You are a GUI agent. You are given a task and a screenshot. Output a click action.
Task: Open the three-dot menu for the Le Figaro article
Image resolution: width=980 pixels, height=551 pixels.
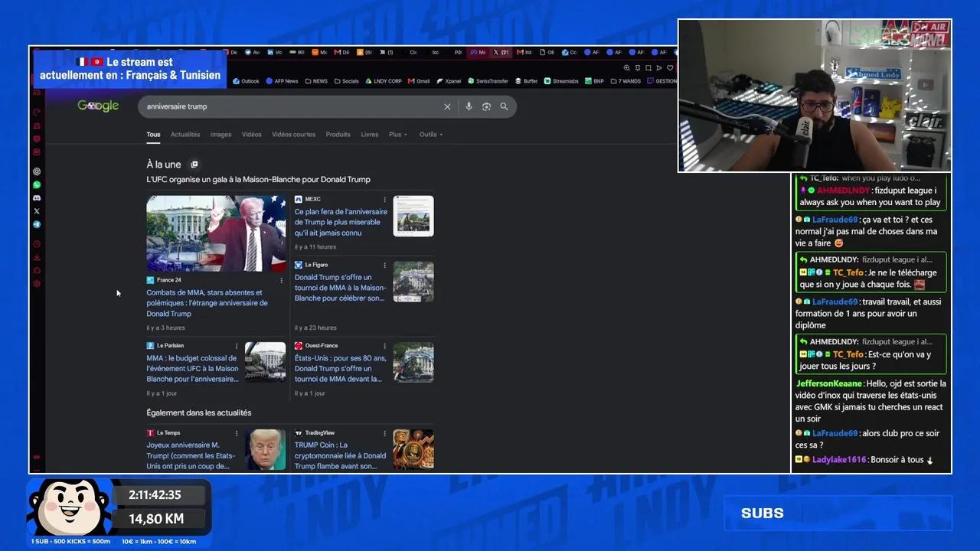pos(384,266)
